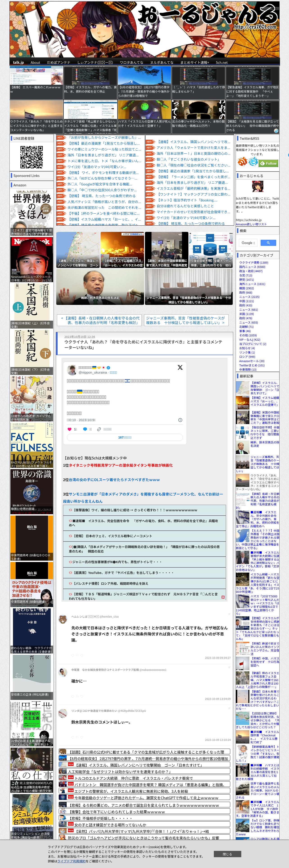Go to next article ジャニーズ事務所、苦言

coord(186,320)
